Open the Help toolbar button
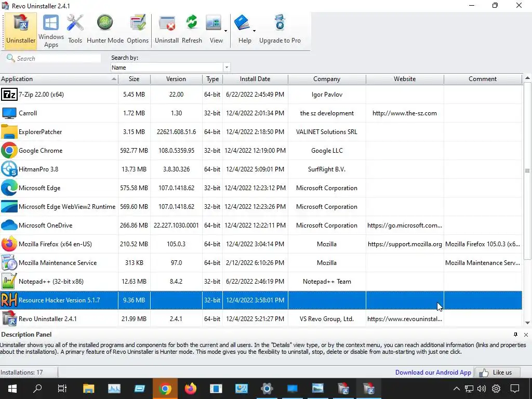532x399 pixels. click(x=243, y=31)
